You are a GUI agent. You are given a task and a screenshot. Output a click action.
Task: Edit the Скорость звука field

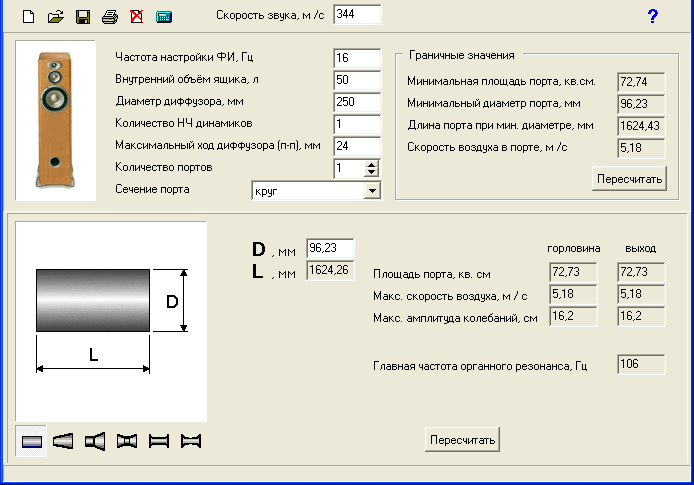(357, 15)
